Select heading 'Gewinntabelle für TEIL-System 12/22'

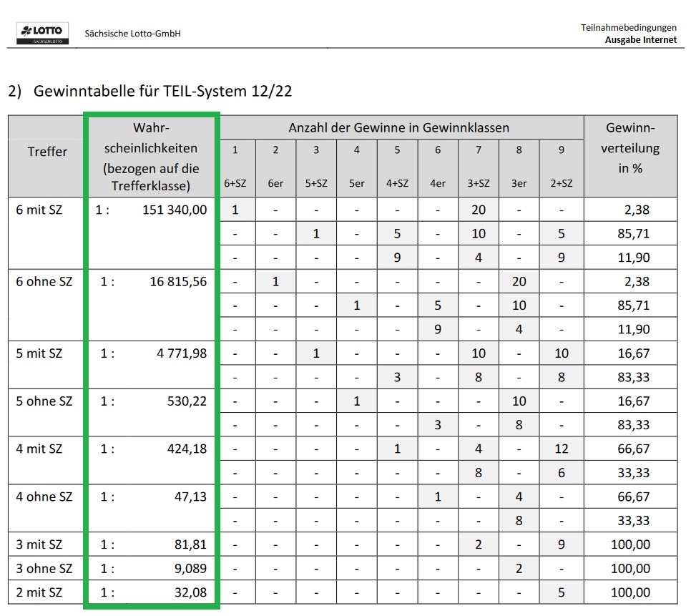(x=162, y=91)
